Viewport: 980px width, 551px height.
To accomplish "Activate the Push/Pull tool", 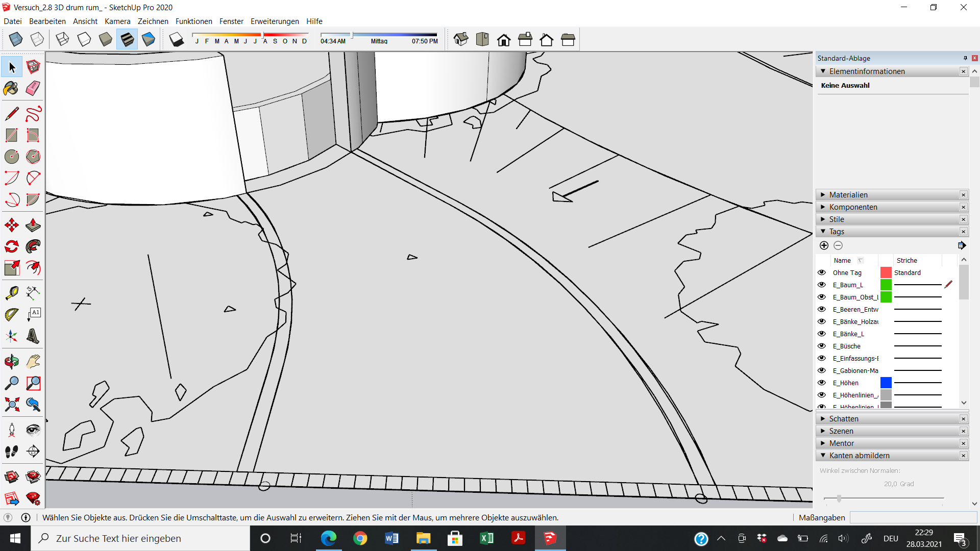I will (x=33, y=225).
